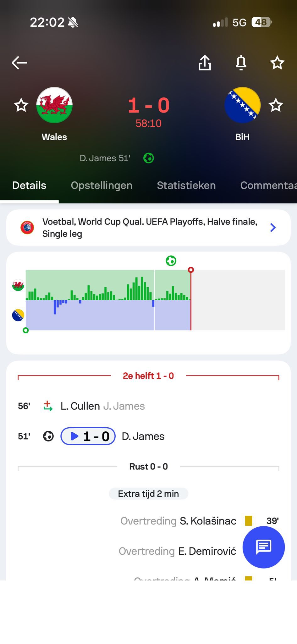Viewport: 297px width, 644px height.
Task: Tap the substitution icon at 56'
Action: pos(48,406)
